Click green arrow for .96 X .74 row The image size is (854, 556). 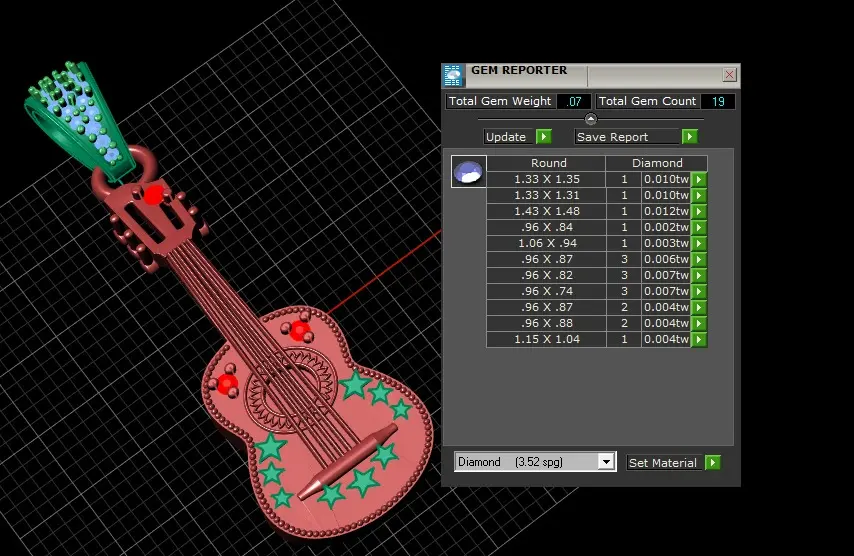point(699,291)
